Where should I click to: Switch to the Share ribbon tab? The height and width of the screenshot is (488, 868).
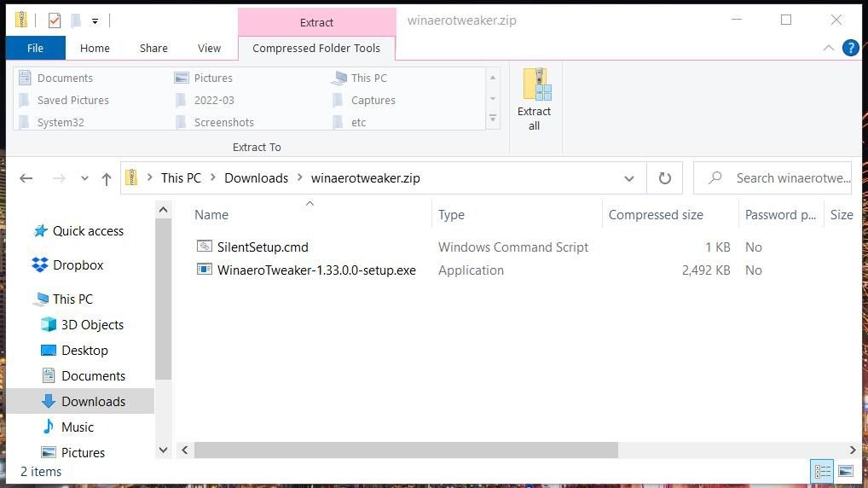[x=153, y=48]
